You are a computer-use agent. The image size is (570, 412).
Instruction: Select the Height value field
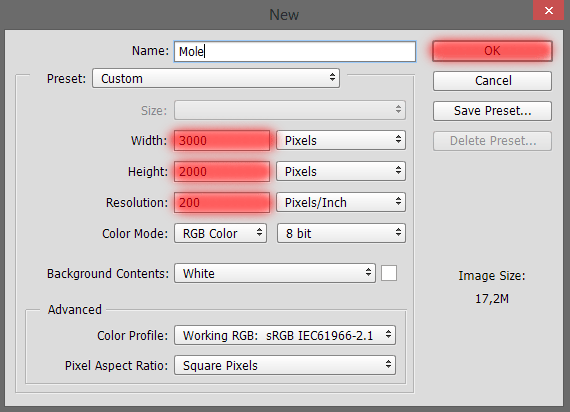[222, 171]
